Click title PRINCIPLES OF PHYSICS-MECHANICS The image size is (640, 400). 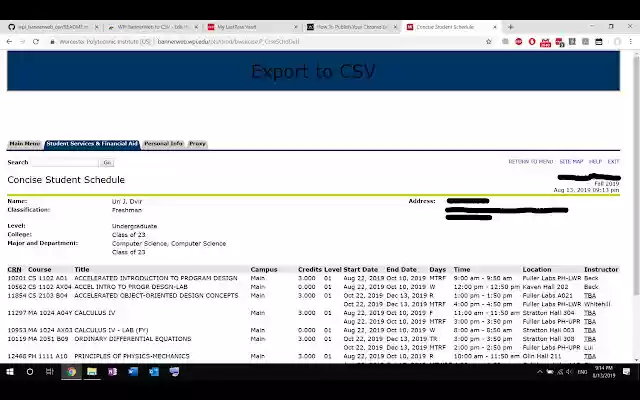pos(132,356)
